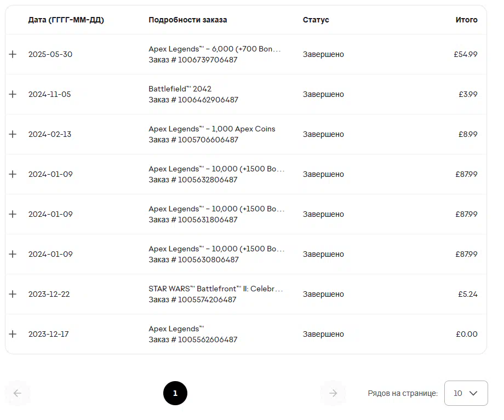The width and height of the screenshot is (504, 420).
Task: Go to next page arrow
Action: (333, 393)
